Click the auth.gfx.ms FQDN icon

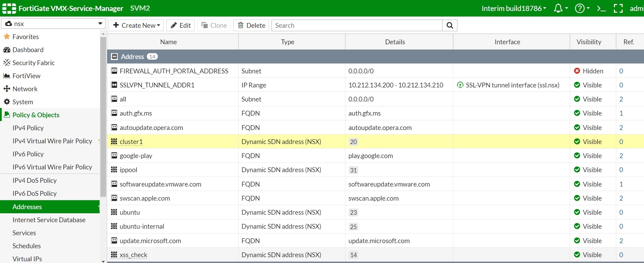pos(114,113)
